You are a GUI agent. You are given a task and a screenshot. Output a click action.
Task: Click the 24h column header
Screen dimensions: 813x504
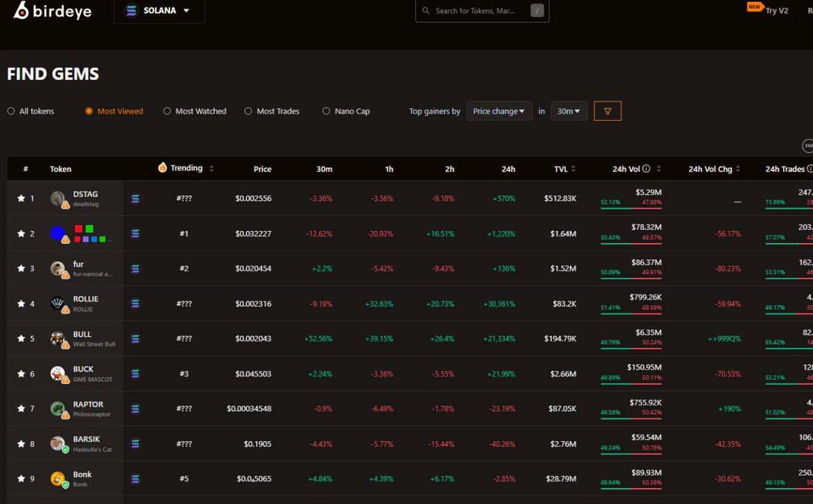point(508,169)
